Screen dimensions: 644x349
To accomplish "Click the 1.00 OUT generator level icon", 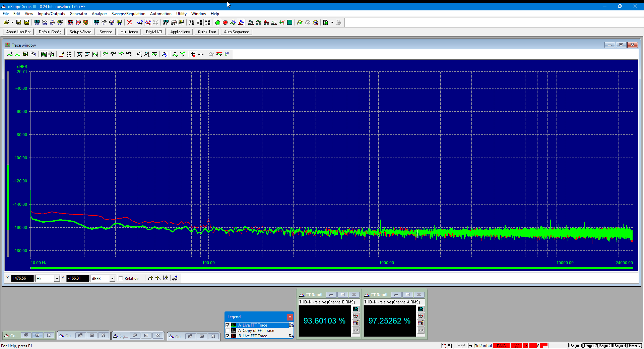I will 37,22.
